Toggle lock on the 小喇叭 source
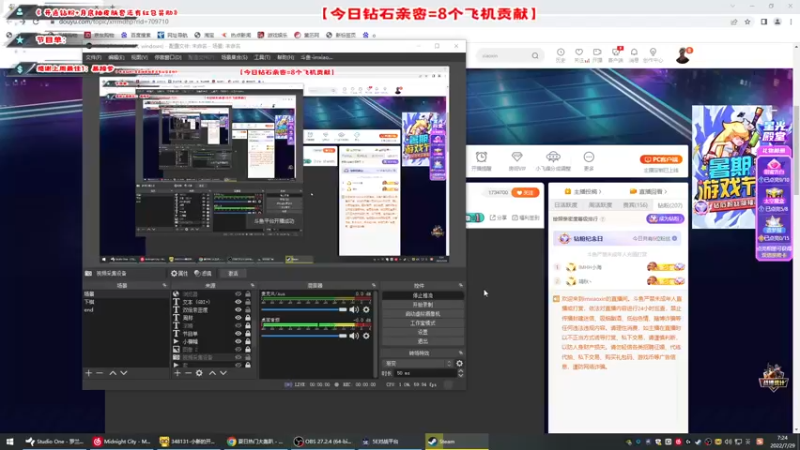Viewport: 800px width, 450px height. coord(248,341)
